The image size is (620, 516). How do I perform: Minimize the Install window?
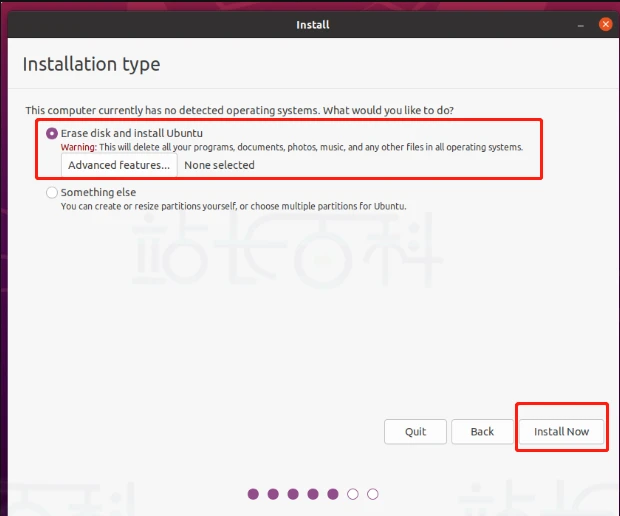click(x=580, y=25)
